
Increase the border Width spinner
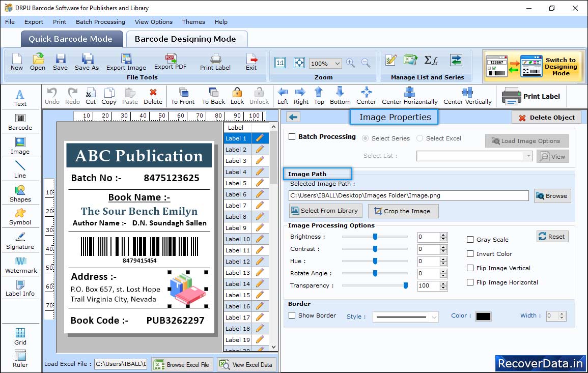[562, 314]
